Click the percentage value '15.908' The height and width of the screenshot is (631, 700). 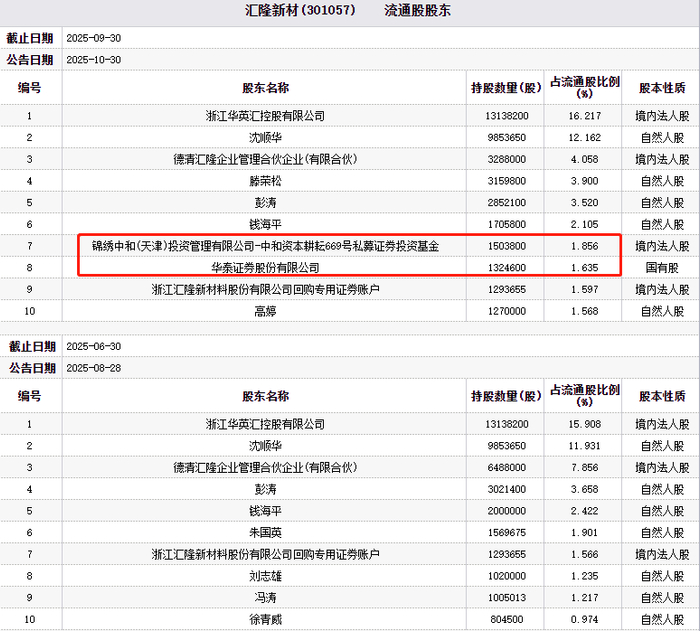[x=585, y=424]
